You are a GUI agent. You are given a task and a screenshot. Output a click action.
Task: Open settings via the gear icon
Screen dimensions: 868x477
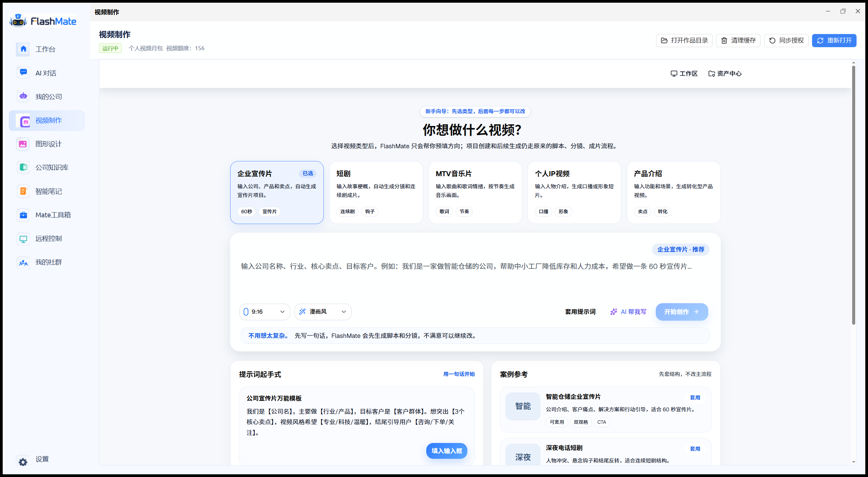23,462
